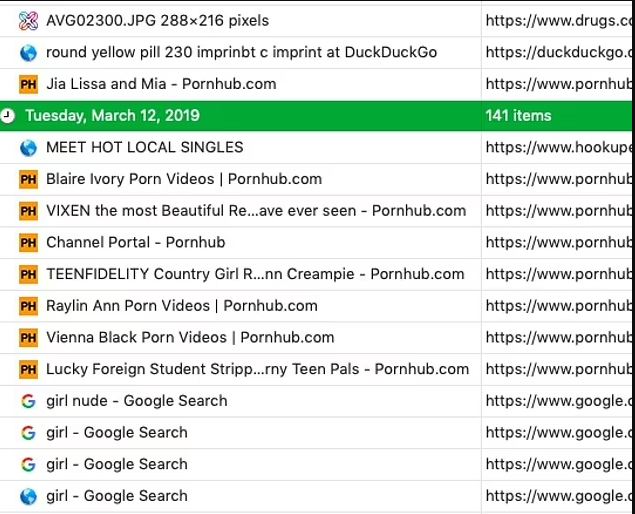
Task: Open the round yellow pill DuckDuckGo search entry
Action: tap(241, 52)
